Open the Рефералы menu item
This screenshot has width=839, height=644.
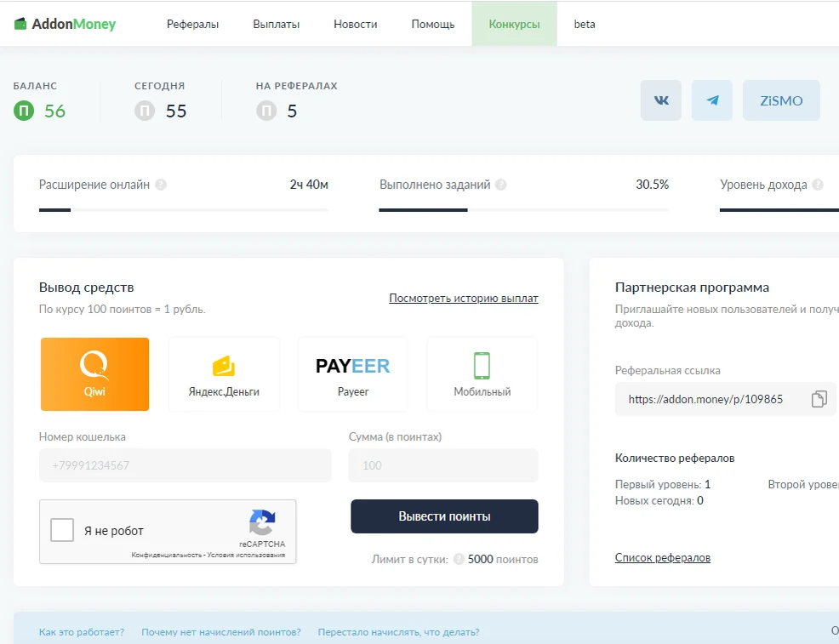(x=192, y=24)
